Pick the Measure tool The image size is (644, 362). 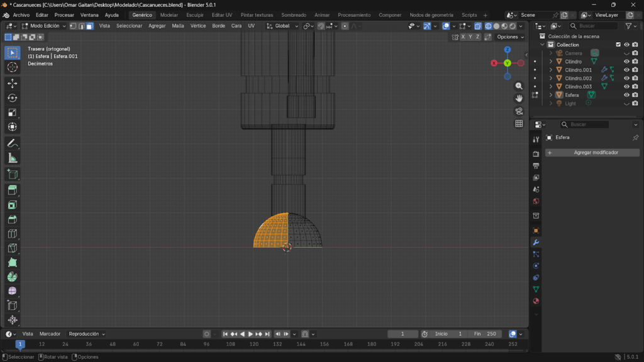pyautogui.click(x=13, y=158)
